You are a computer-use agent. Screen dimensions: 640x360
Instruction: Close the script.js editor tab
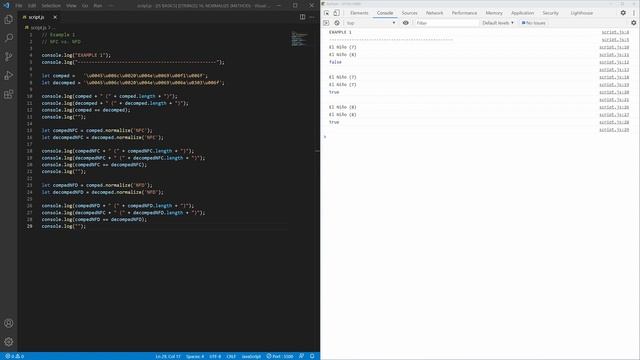(x=55, y=17)
